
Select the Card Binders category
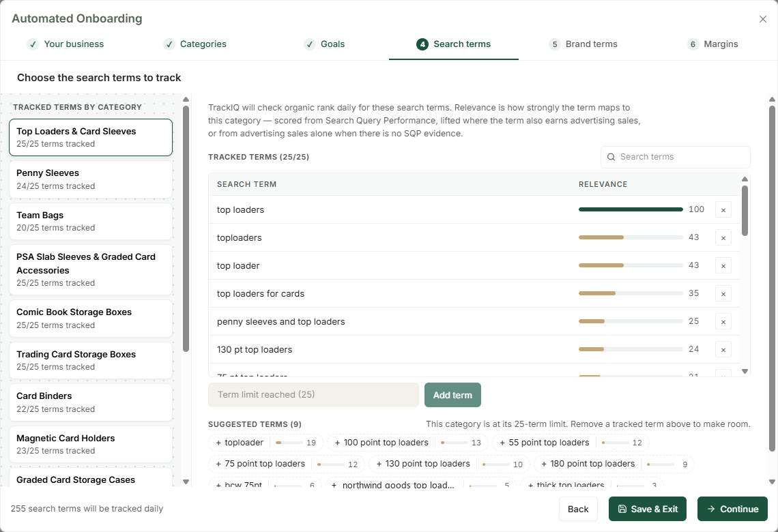(x=91, y=402)
